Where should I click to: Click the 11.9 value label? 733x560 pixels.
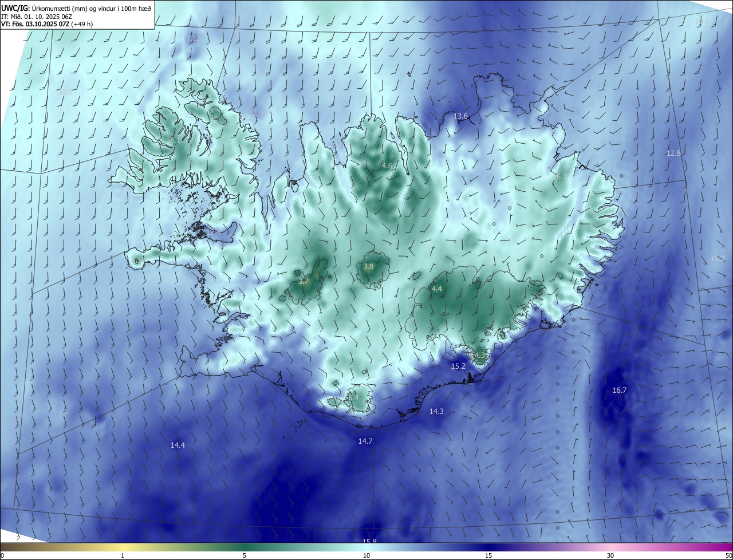256,113
